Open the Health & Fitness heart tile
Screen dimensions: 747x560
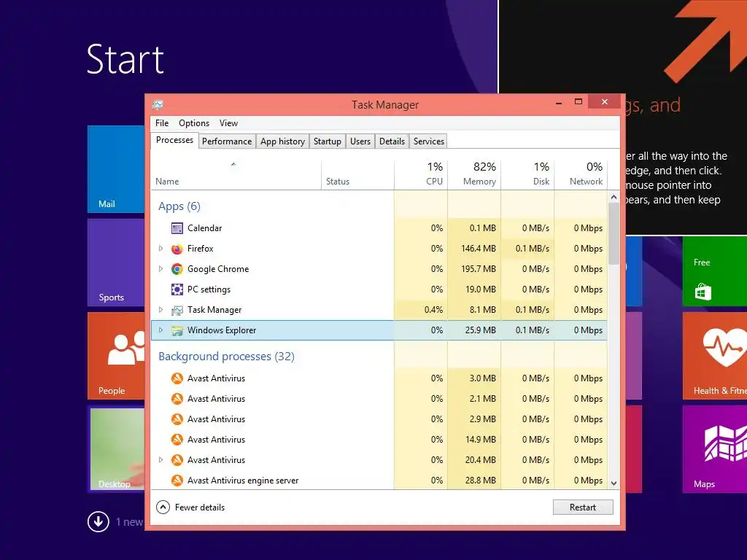(715, 356)
